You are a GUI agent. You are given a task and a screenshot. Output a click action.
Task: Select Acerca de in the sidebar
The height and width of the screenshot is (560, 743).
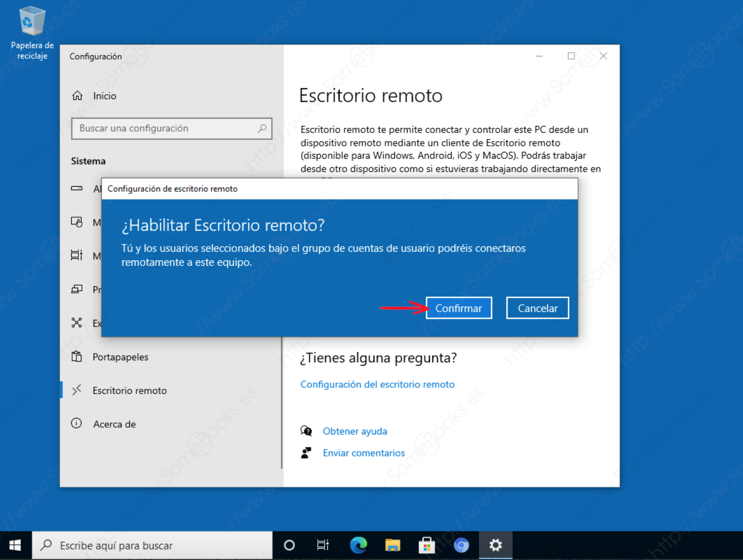(x=115, y=424)
